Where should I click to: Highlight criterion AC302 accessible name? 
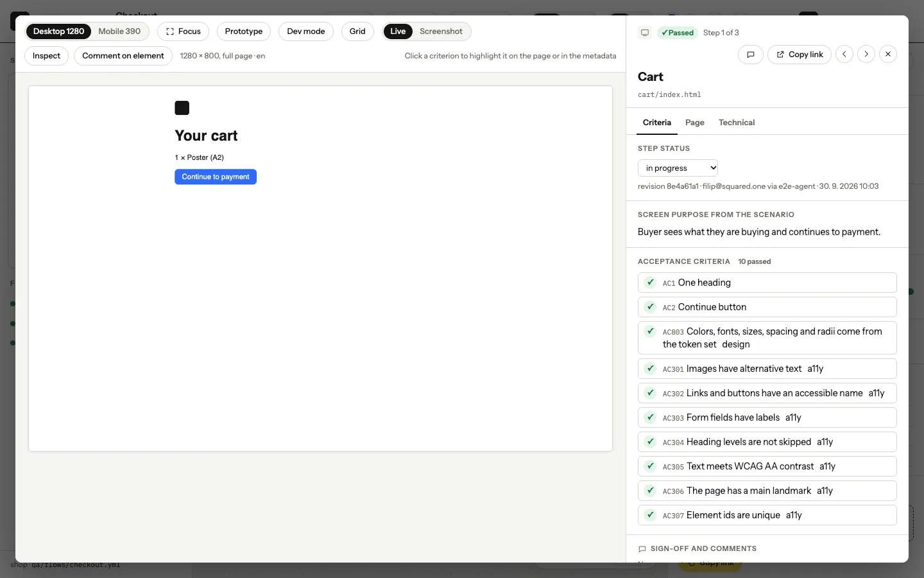767,393
